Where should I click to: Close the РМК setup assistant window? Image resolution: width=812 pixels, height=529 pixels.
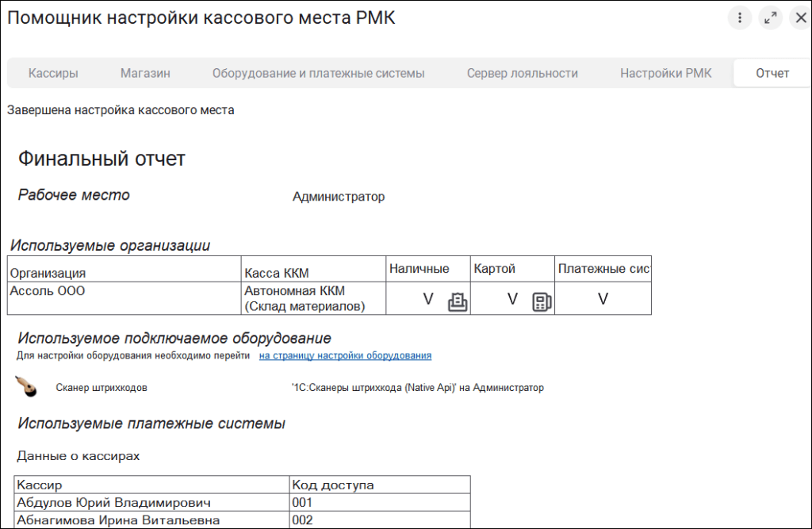(799, 18)
